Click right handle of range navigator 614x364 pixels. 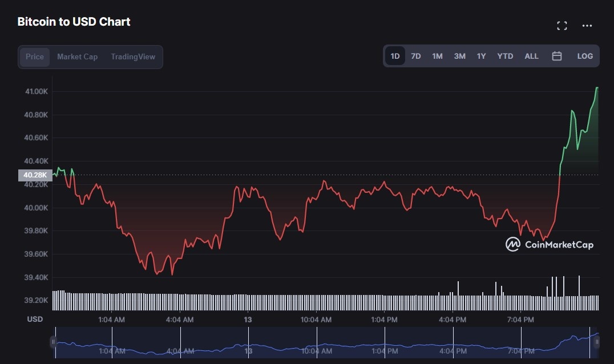point(597,342)
